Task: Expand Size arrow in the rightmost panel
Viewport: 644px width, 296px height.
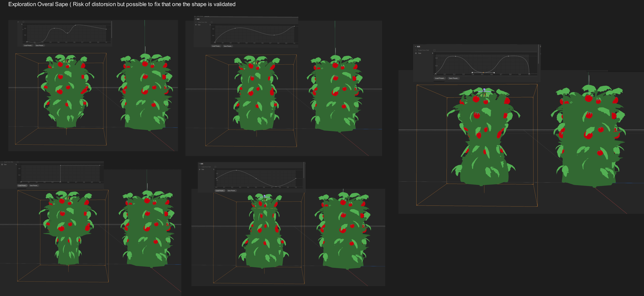Action: point(433,53)
